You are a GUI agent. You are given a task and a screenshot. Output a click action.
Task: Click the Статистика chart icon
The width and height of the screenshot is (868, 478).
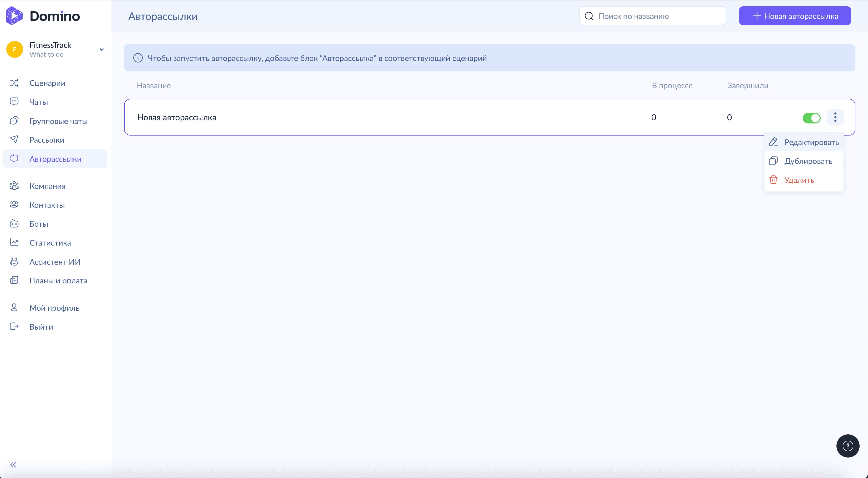pyautogui.click(x=14, y=242)
